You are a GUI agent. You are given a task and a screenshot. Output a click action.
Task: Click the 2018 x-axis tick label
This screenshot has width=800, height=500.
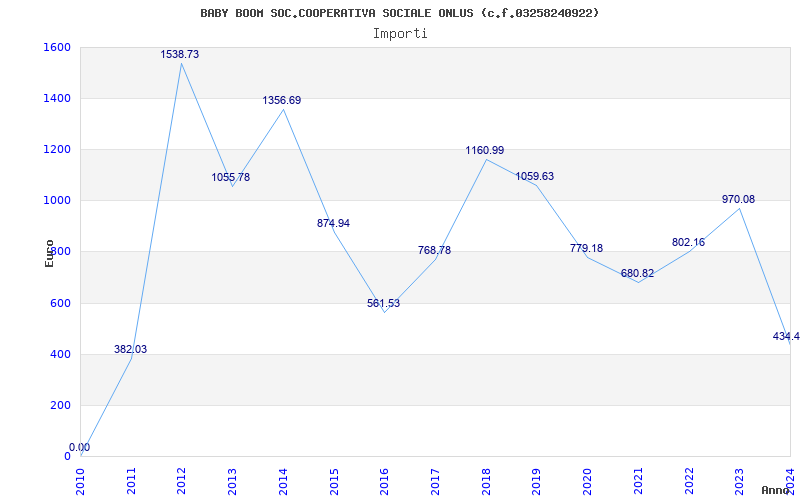(486, 481)
